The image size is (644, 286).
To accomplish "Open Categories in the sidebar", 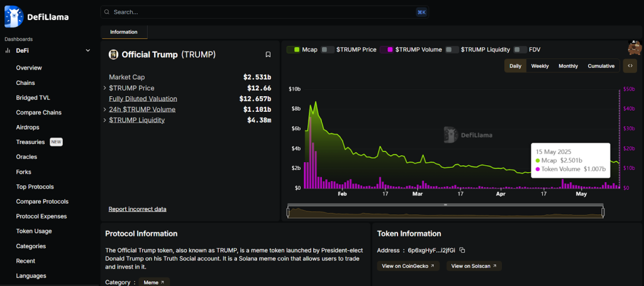I will [x=31, y=246].
